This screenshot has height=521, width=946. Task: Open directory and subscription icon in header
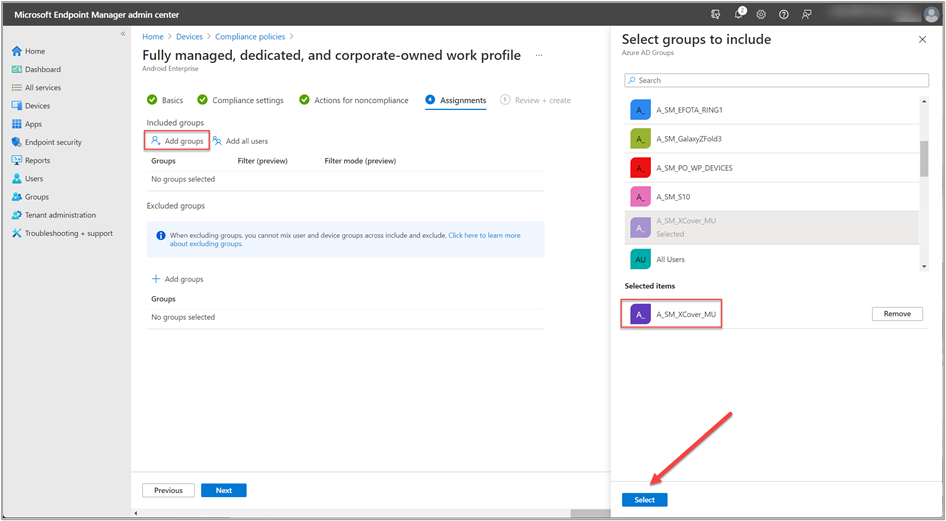[716, 14]
